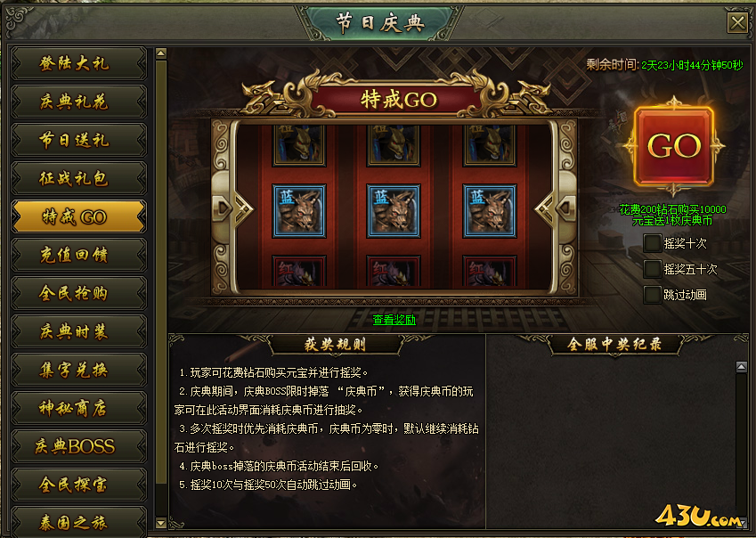This screenshot has height=538, width=756.
Task: Open the 登陆大礼 tab
Action: point(78,63)
